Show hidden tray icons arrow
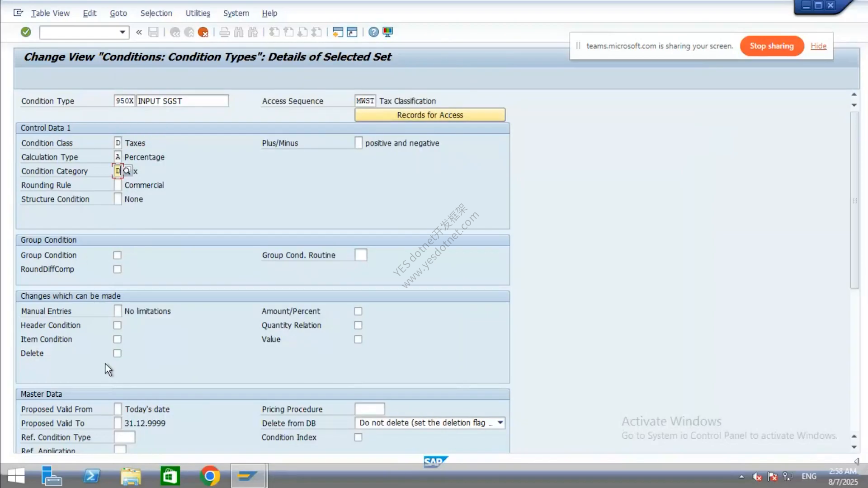 point(741,476)
